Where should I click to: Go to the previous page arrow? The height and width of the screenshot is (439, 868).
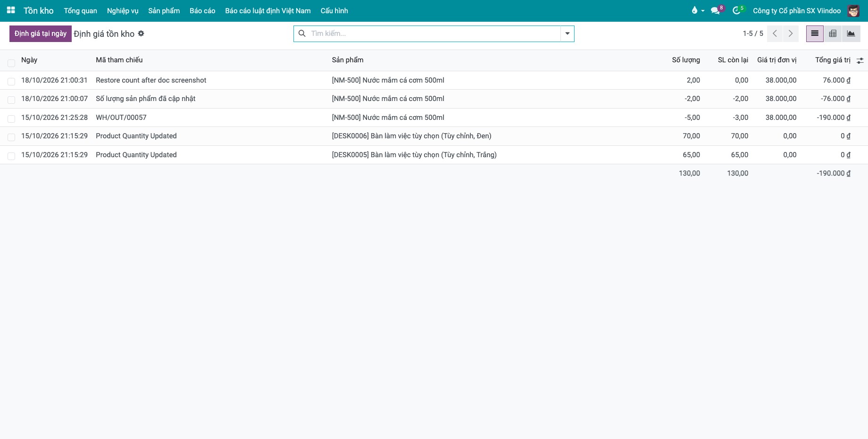pos(775,34)
